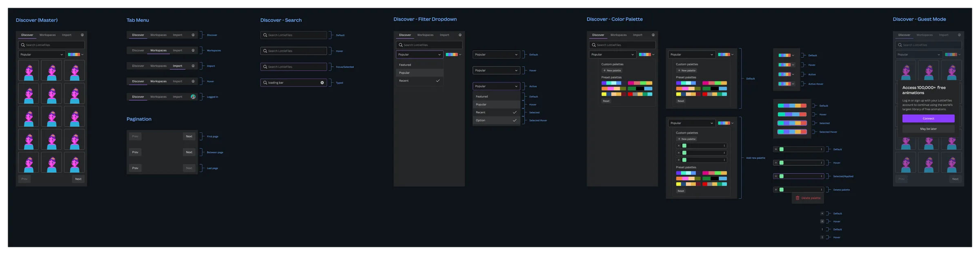Click Discover tab in Logged in tab row
This screenshot has height=255, width=980.
pyautogui.click(x=138, y=97)
